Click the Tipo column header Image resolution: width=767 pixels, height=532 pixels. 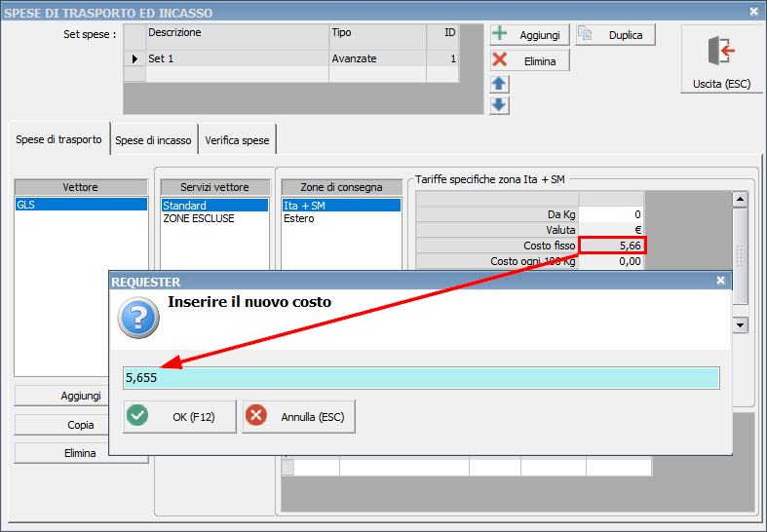coord(377,37)
